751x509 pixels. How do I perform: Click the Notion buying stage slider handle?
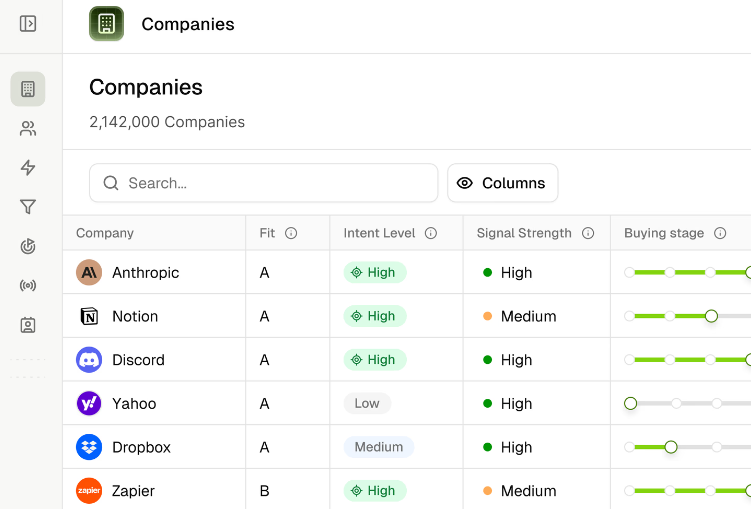tap(711, 316)
